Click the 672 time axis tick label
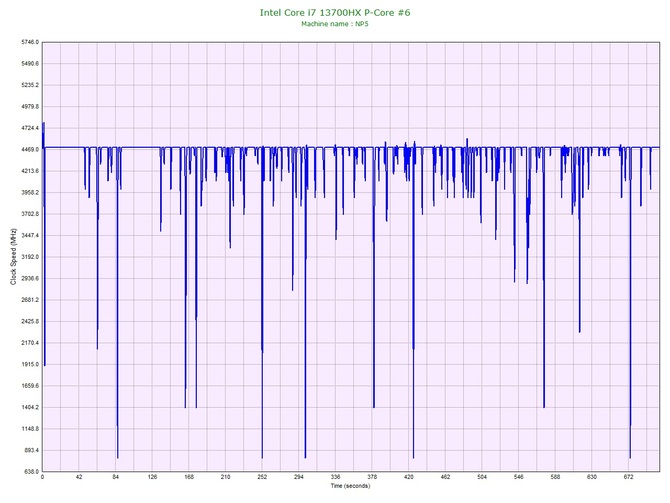The image size is (670, 503). coord(629,477)
